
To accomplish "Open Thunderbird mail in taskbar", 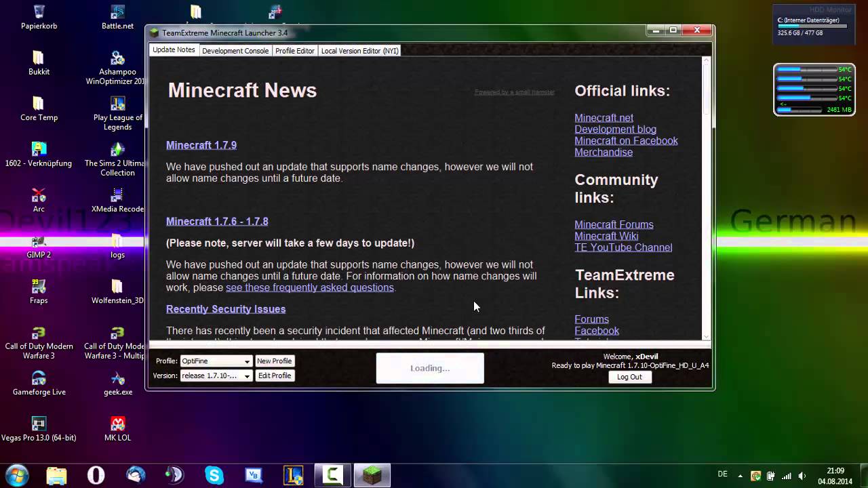I will pos(136,475).
